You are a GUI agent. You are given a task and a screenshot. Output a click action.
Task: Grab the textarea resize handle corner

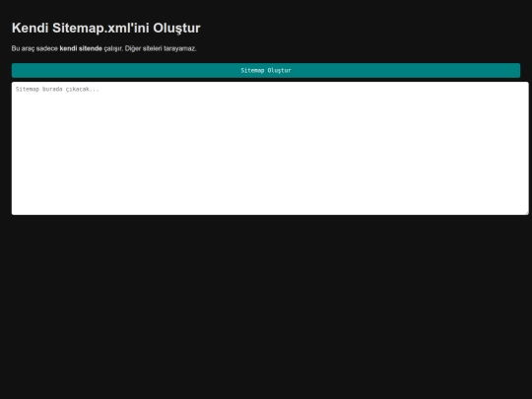coord(526,213)
